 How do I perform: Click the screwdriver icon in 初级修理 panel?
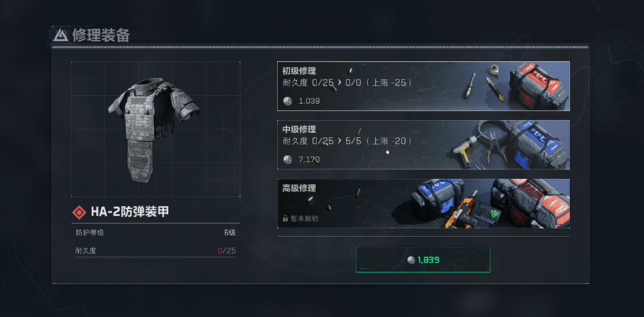point(470,85)
